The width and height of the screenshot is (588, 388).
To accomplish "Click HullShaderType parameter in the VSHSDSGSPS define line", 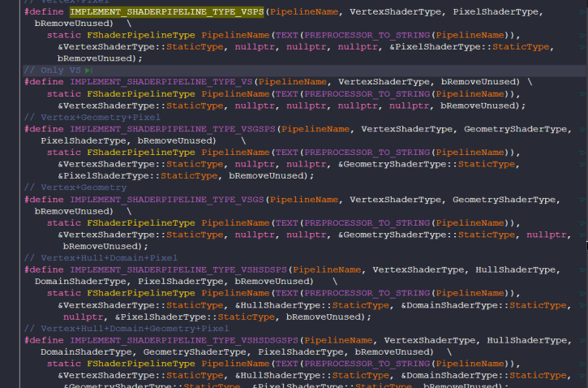I will [527, 340].
